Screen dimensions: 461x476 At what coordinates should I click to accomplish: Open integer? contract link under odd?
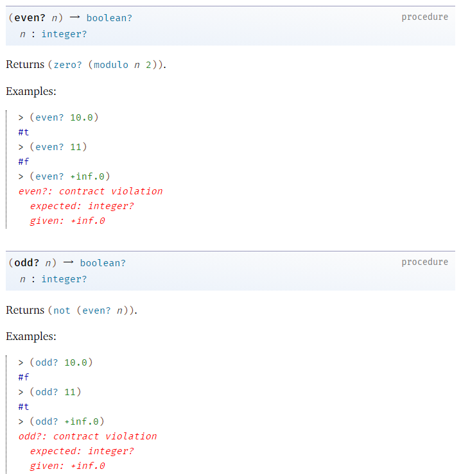coord(64,279)
